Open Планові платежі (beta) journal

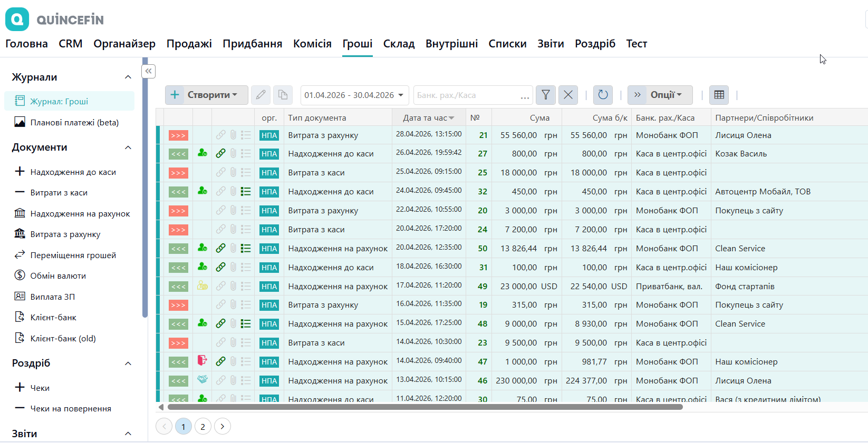pos(66,122)
